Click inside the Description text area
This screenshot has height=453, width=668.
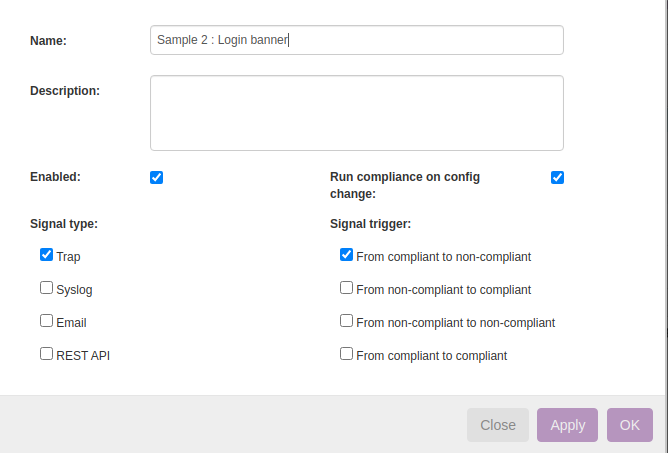pos(356,113)
